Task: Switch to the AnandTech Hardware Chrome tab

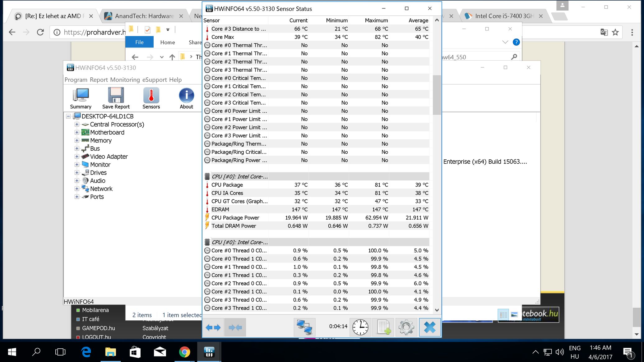Action: tap(144, 16)
